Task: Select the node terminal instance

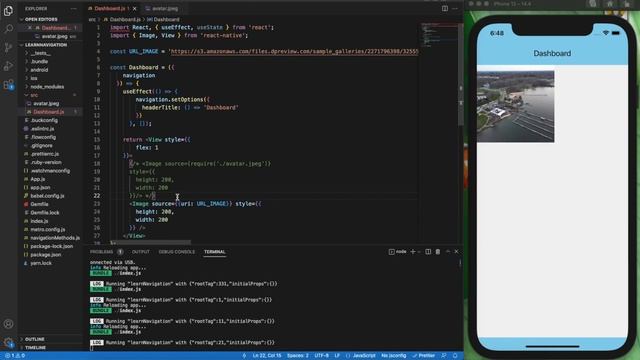Action: 398,252
